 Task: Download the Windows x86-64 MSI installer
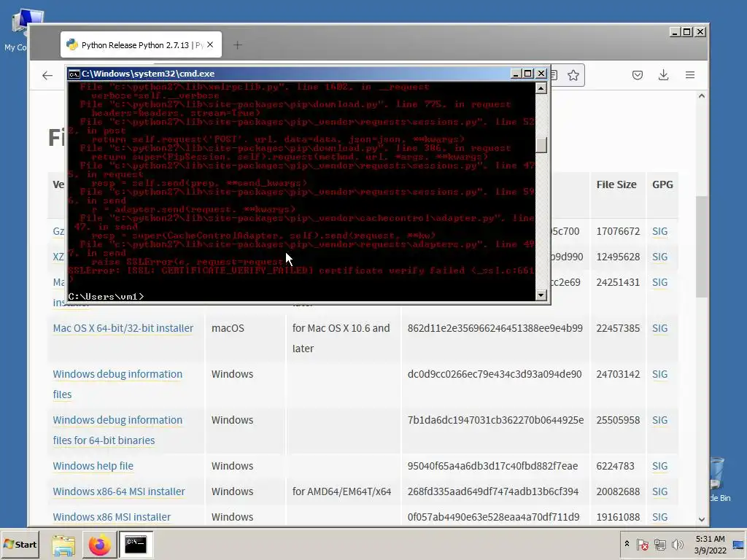(x=119, y=491)
